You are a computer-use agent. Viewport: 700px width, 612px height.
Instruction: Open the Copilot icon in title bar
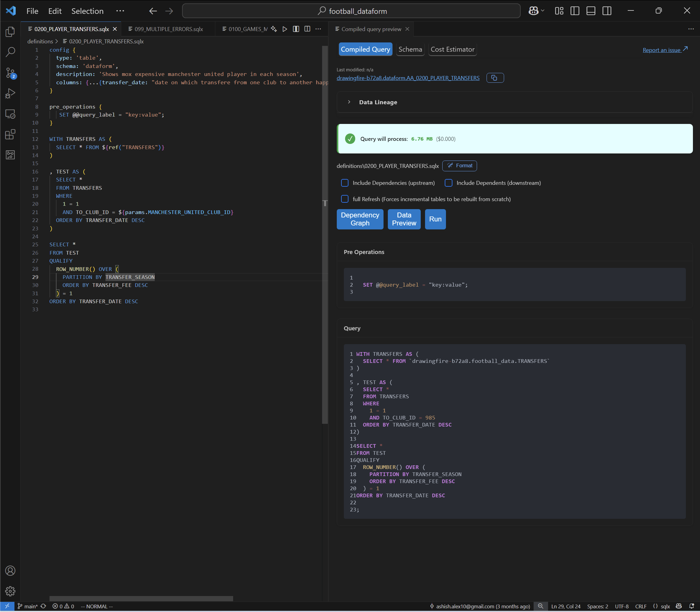tap(533, 11)
